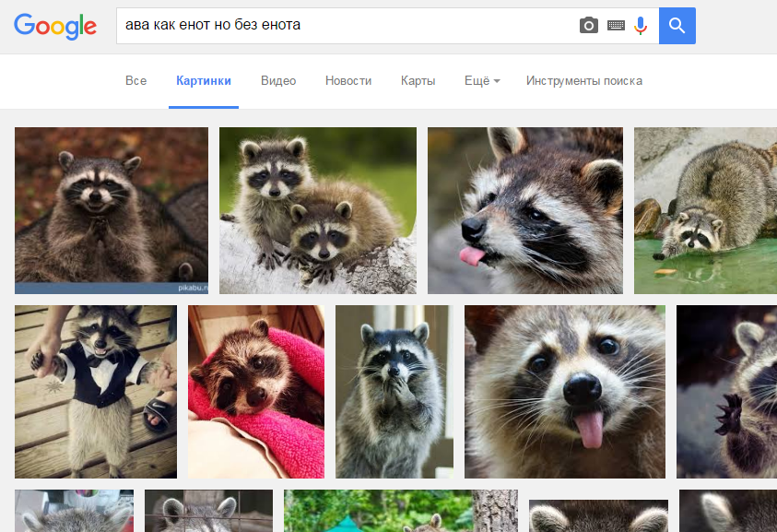Expand the Ещё dropdown menu

[x=482, y=81]
